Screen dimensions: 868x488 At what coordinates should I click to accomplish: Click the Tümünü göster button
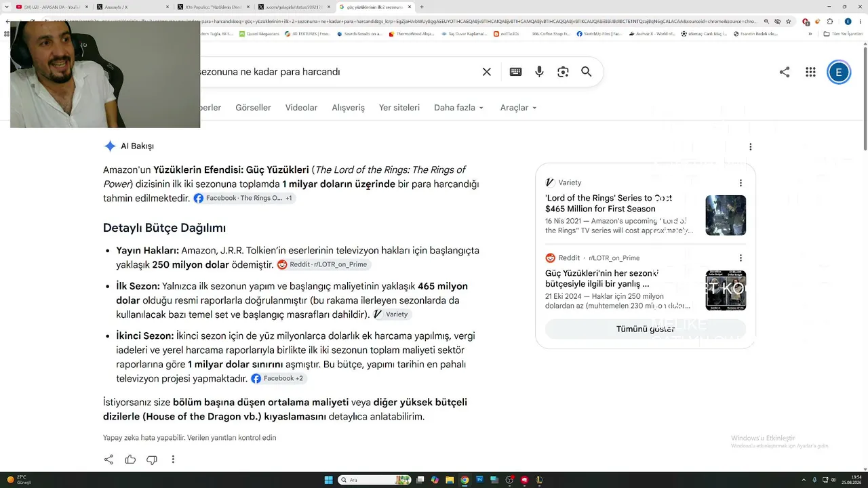646,329
